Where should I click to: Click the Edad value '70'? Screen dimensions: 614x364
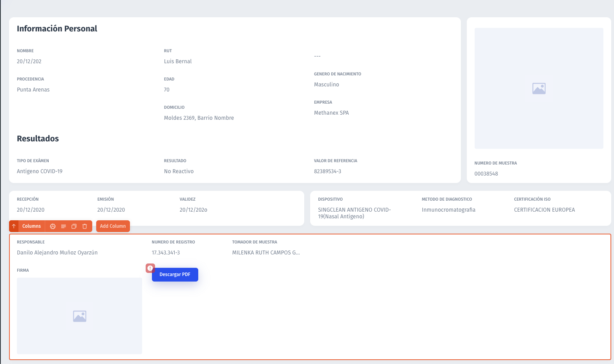click(167, 90)
